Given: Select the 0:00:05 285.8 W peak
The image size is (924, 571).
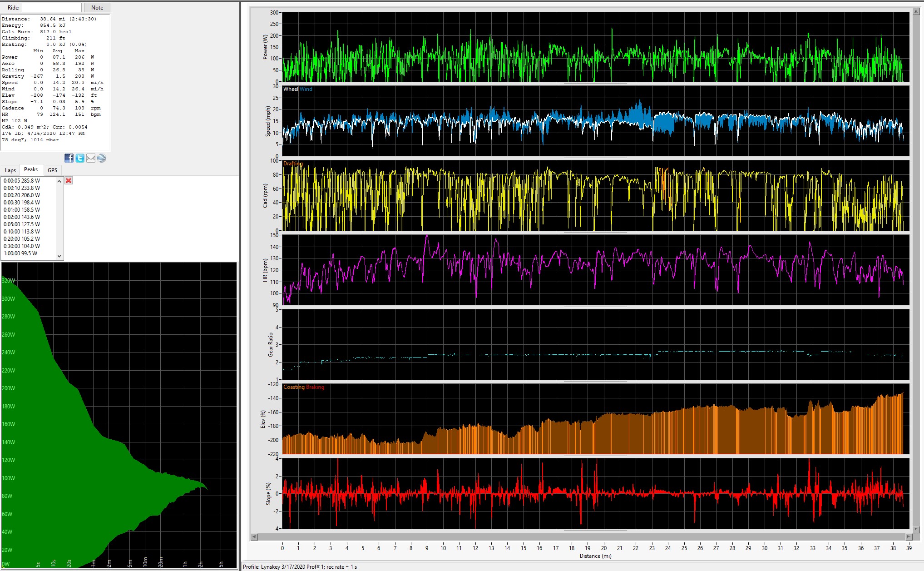Looking at the screenshot, I should click(x=22, y=181).
